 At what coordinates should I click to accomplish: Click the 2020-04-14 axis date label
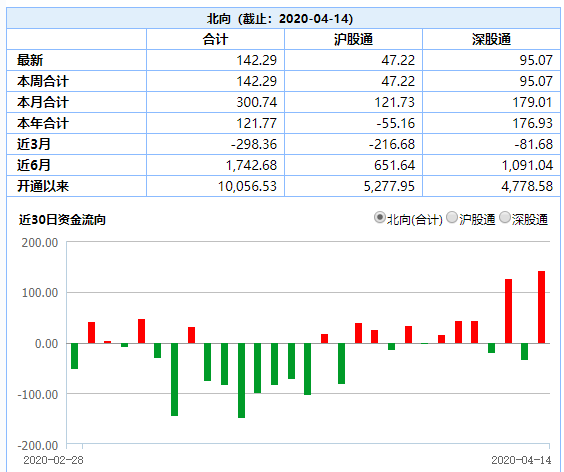coord(521,460)
